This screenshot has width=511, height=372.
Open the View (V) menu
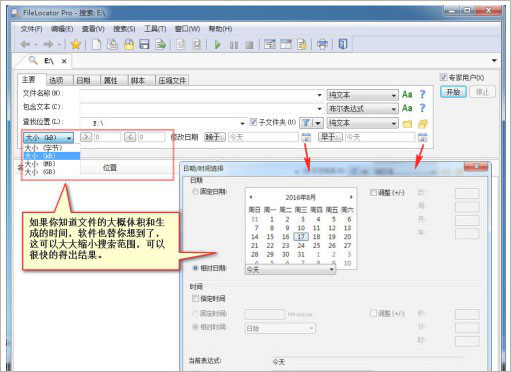click(93, 29)
